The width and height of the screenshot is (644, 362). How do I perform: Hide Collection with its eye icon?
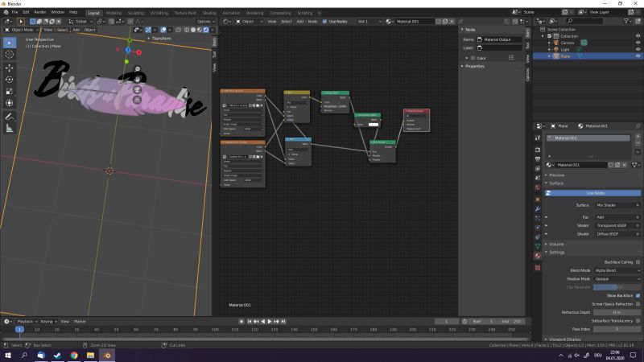coord(638,36)
